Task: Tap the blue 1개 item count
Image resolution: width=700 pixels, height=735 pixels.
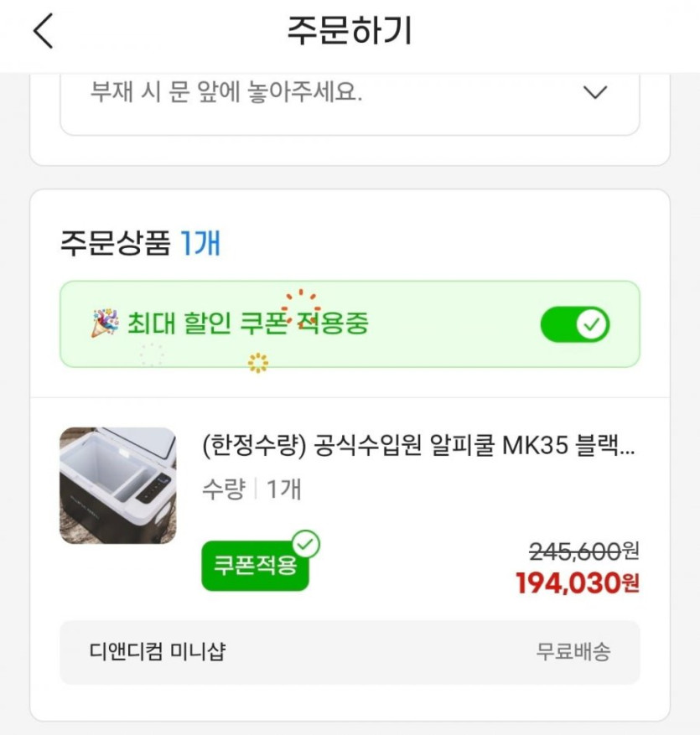Action: point(200,244)
